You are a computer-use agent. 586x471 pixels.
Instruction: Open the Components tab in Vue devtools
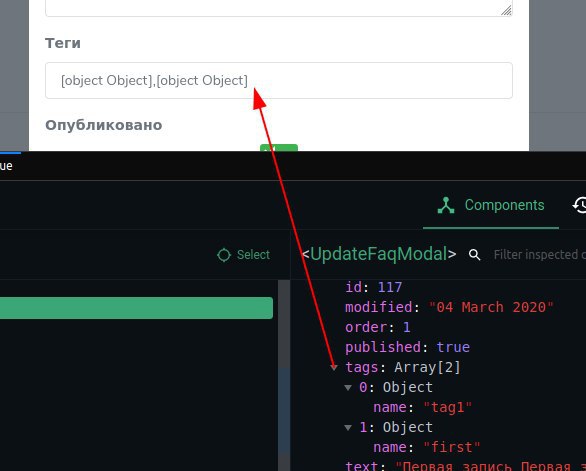coord(491,205)
